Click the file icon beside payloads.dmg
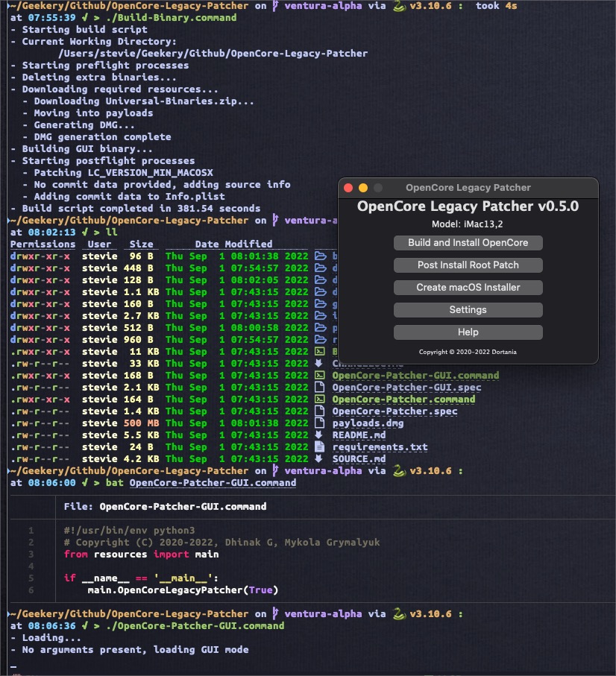 tap(320, 423)
